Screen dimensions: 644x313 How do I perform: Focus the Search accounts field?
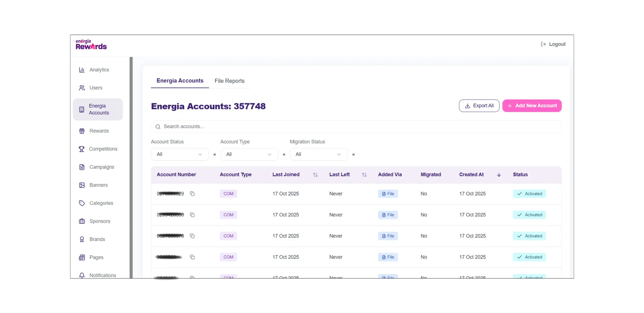coord(356,126)
